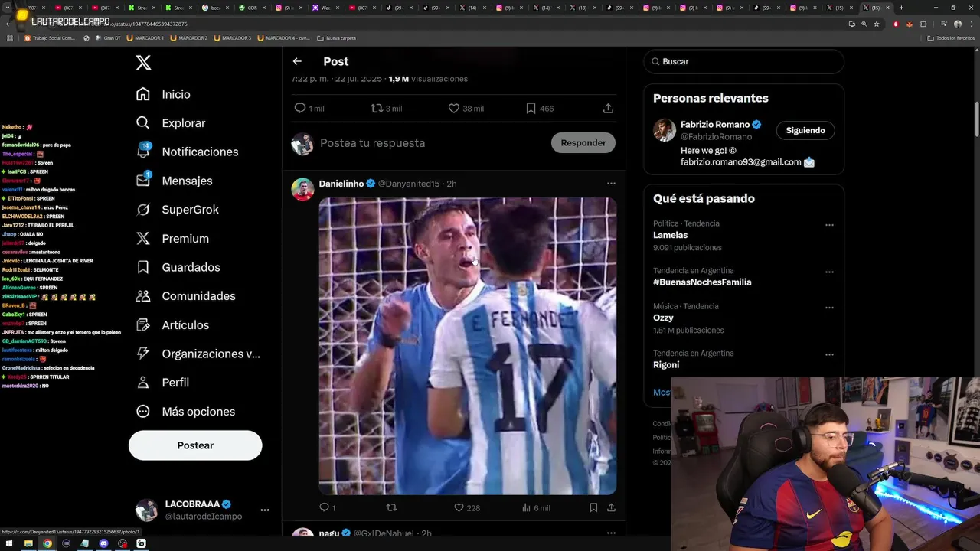The height and width of the screenshot is (551, 980).
Task: Reply to Danielinho's post
Action: tap(324, 507)
